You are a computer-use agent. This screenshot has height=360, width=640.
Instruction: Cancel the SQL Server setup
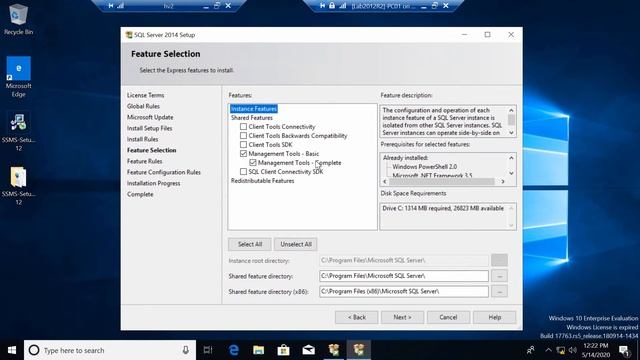tap(448, 317)
